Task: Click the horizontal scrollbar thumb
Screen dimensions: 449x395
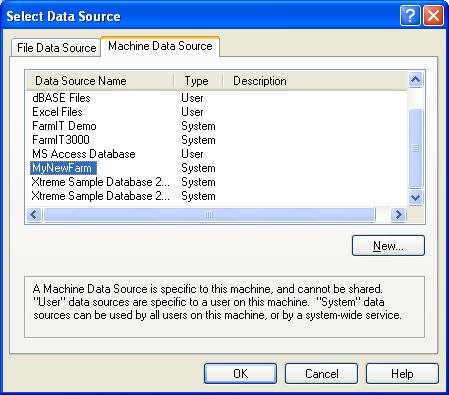Action: [209, 215]
